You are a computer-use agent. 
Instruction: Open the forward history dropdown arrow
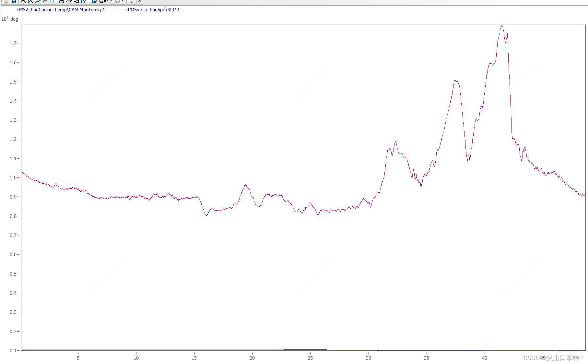pyautogui.click(x=123, y=1)
